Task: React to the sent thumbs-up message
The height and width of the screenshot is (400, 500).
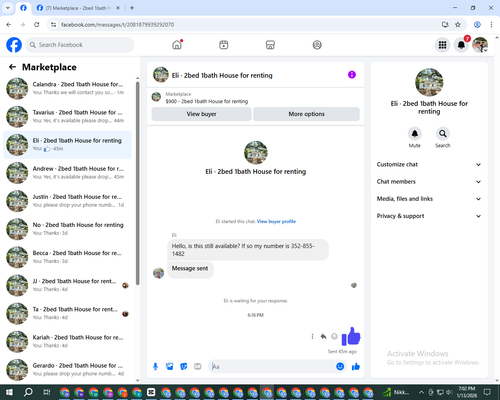Action: pyautogui.click(x=334, y=336)
